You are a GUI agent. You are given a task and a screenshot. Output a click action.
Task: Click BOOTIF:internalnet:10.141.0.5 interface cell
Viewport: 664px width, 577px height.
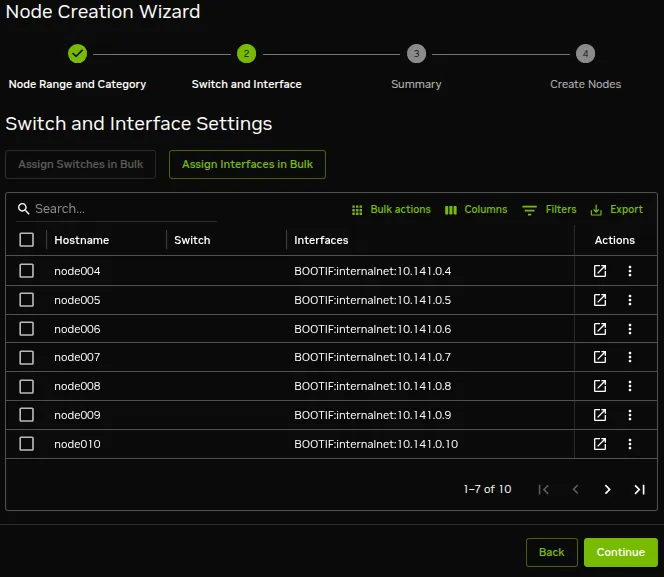click(373, 300)
